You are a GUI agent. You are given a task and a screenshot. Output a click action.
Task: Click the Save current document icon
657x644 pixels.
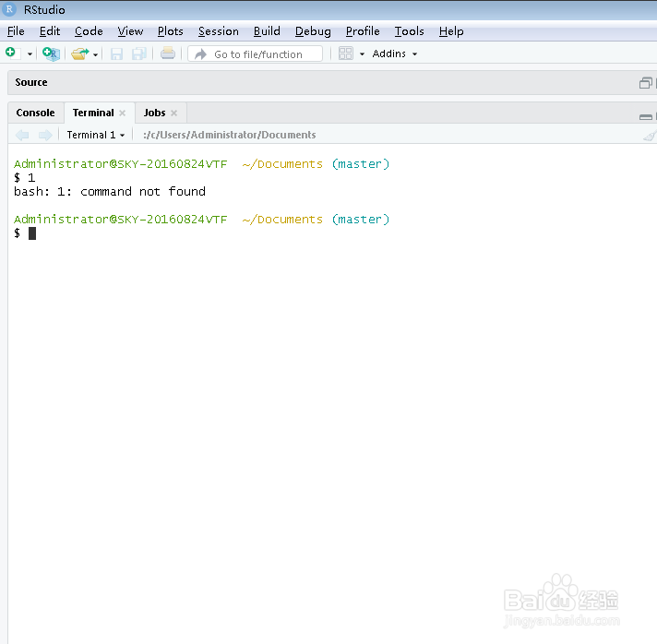click(116, 54)
